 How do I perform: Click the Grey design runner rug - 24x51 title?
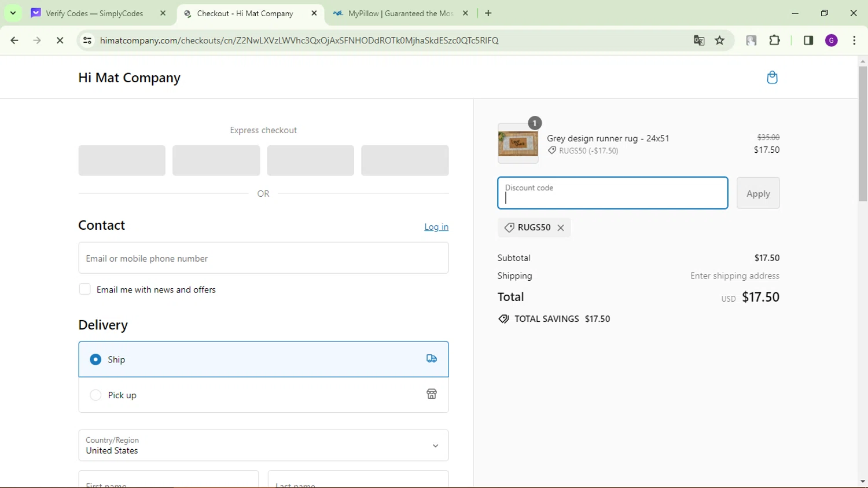coord(608,138)
